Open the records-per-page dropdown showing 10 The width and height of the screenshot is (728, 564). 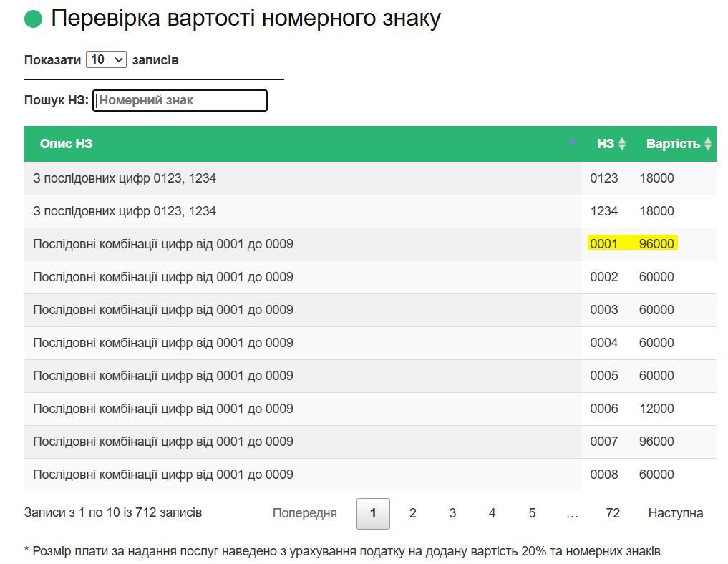pos(107,59)
